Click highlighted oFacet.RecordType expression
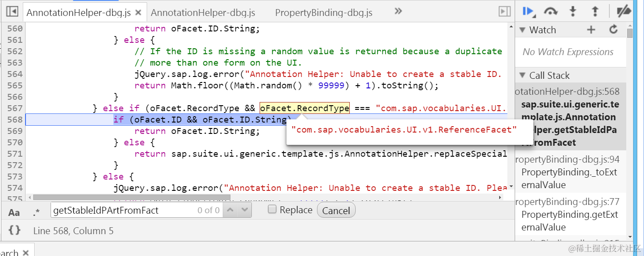The width and height of the screenshot is (644, 256). 304,108
